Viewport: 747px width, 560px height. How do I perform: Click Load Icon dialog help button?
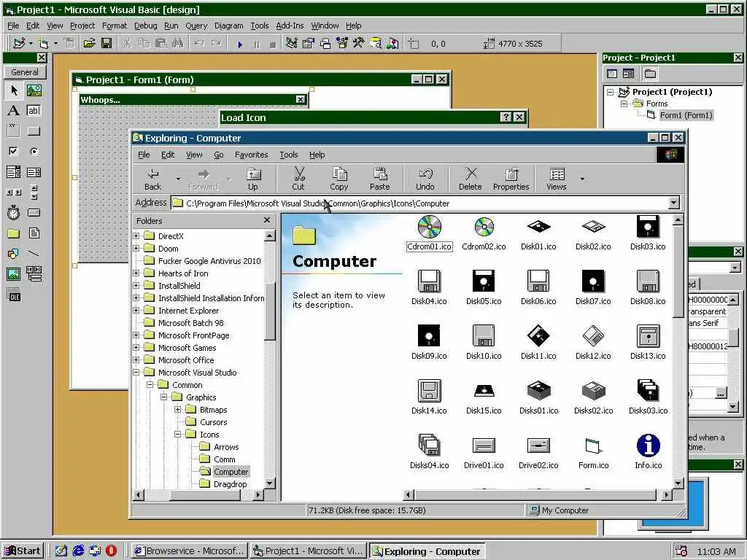tap(506, 117)
